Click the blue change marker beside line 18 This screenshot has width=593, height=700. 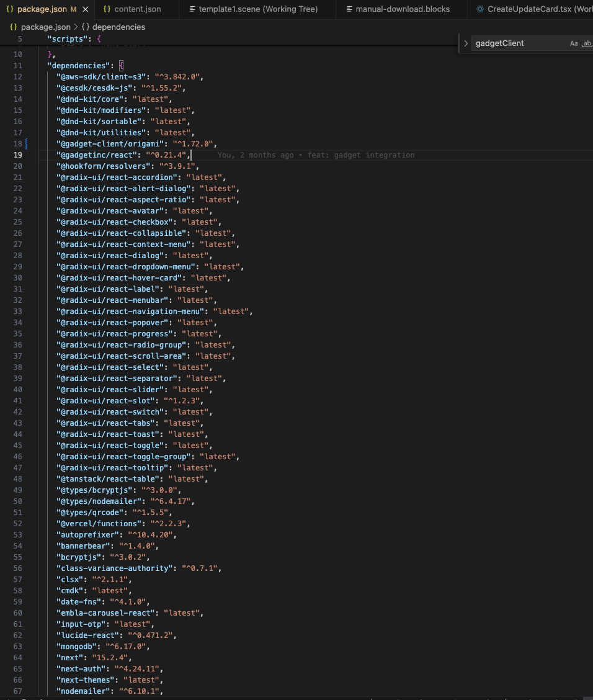26,144
